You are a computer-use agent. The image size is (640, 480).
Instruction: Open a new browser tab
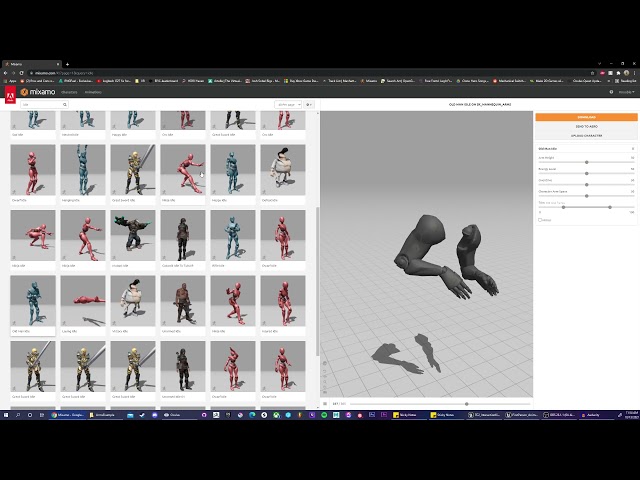(x=67, y=64)
